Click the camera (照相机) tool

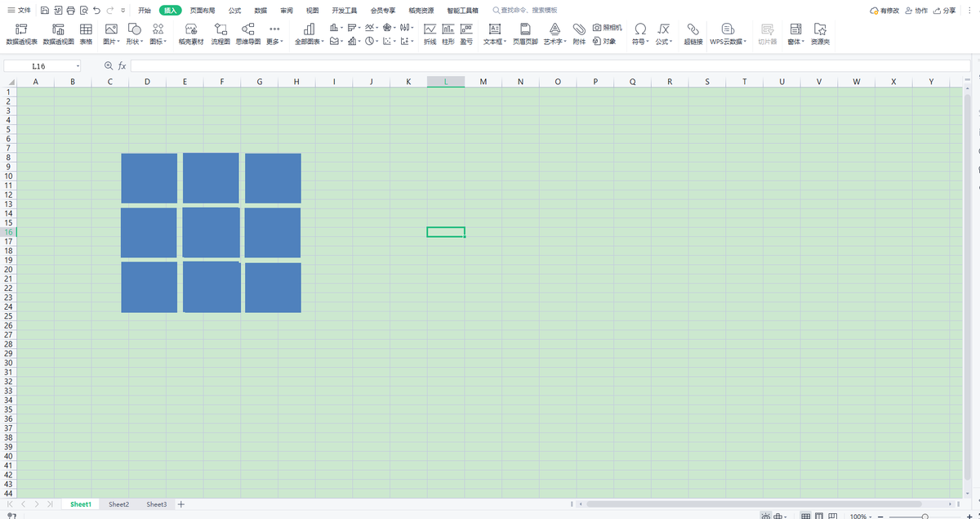pyautogui.click(x=608, y=28)
